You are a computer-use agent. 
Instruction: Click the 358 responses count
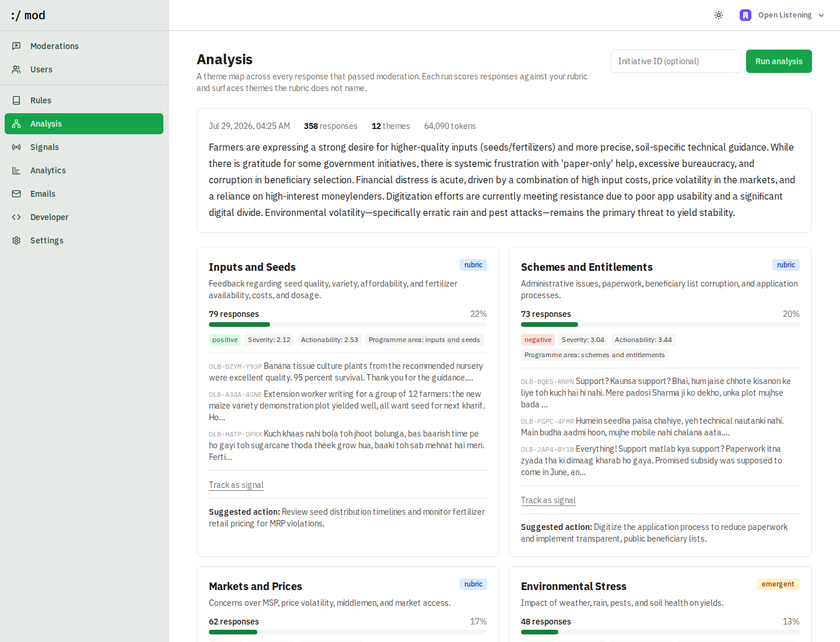click(330, 126)
